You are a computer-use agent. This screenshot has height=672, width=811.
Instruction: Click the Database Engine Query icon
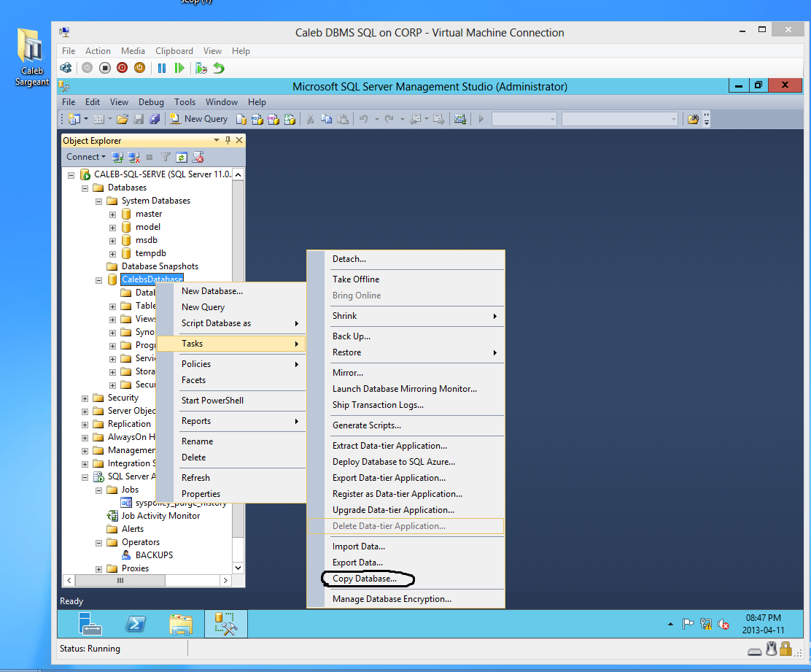tap(241, 119)
